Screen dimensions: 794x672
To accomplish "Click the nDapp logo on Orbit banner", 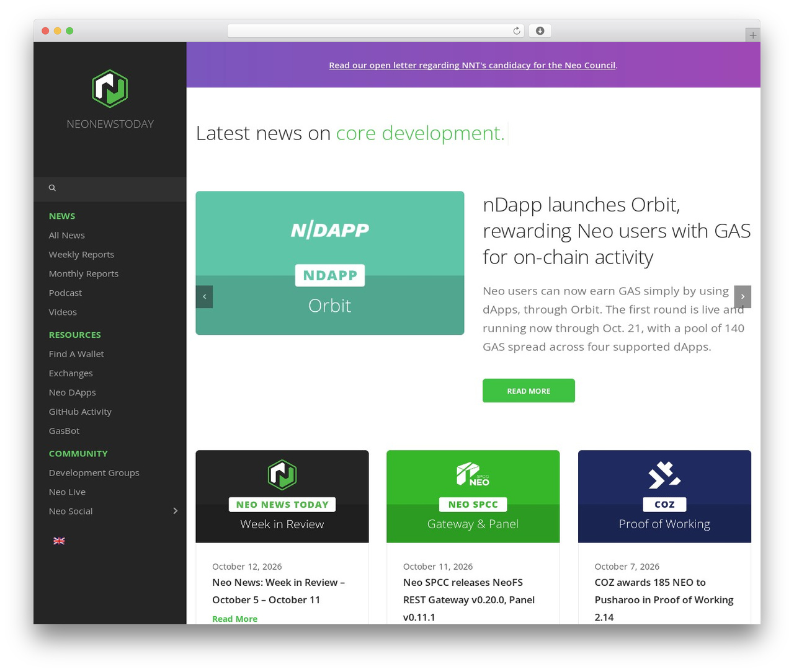I will click(x=330, y=230).
